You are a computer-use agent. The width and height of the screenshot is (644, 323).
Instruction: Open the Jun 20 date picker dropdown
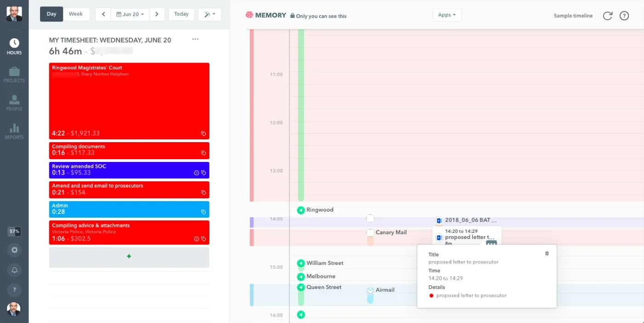(x=131, y=14)
